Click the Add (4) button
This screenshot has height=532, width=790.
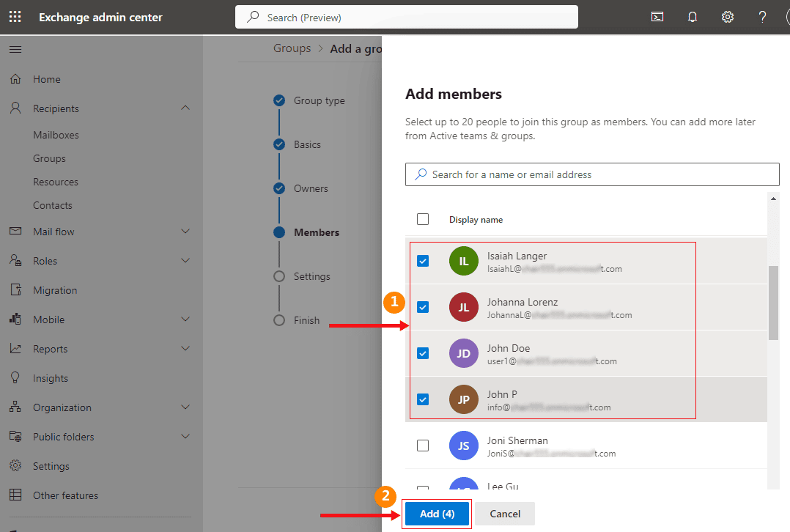(x=437, y=514)
